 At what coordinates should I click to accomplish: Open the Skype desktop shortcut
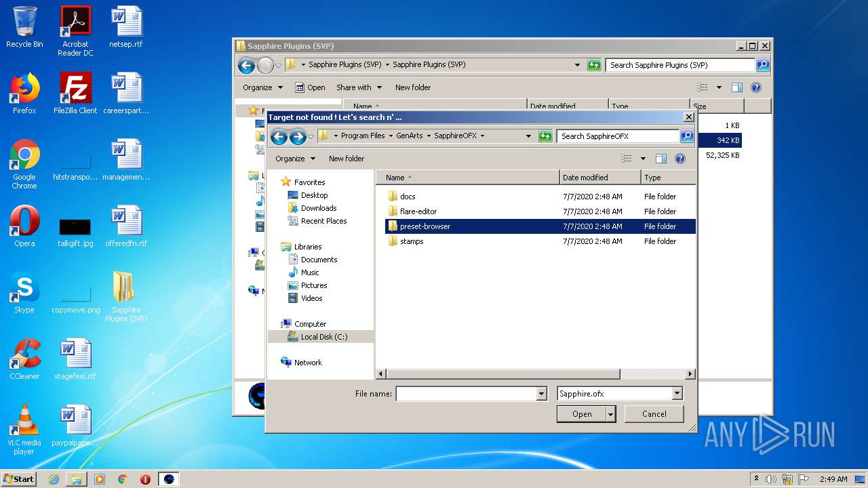pyautogui.click(x=24, y=293)
